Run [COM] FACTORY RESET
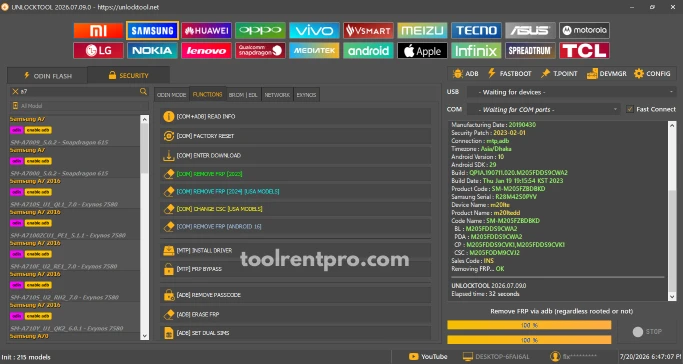 pyautogui.click(x=295, y=136)
